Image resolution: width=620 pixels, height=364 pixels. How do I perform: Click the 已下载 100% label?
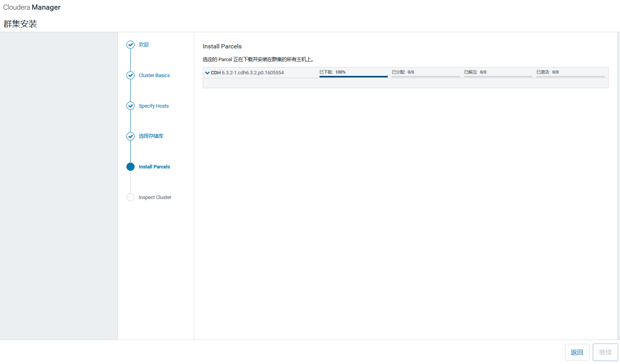pyautogui.click(x=333, y=72)
